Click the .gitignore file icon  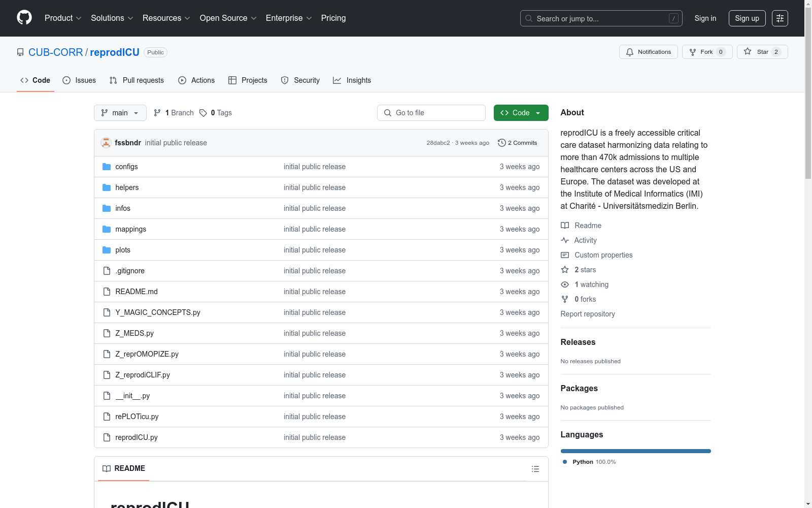[107, 271]
